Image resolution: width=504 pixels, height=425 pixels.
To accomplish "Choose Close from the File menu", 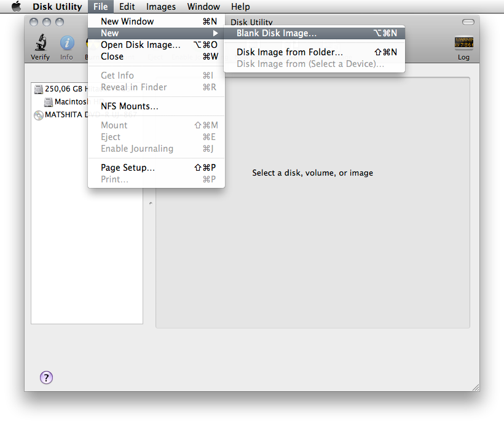I will (156, 57).
